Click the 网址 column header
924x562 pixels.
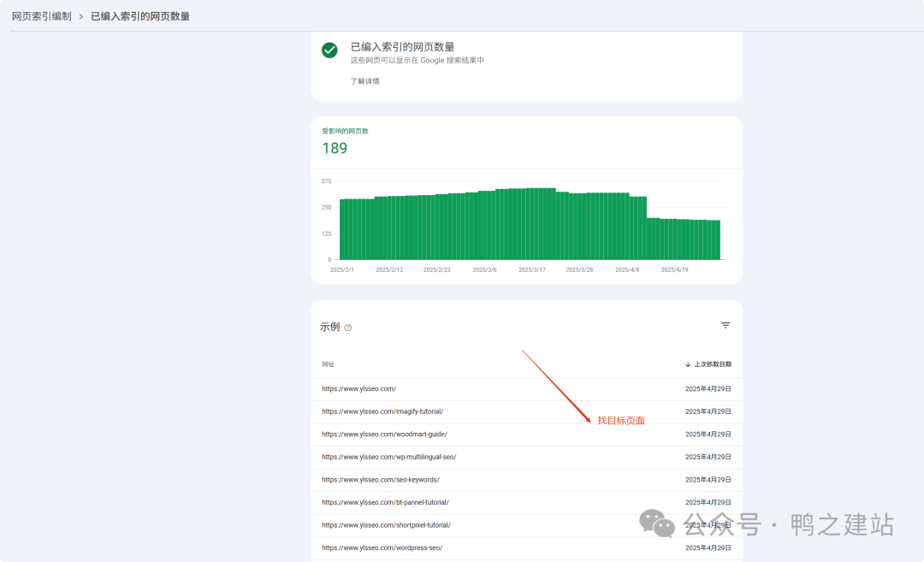(x=329, y=364)
